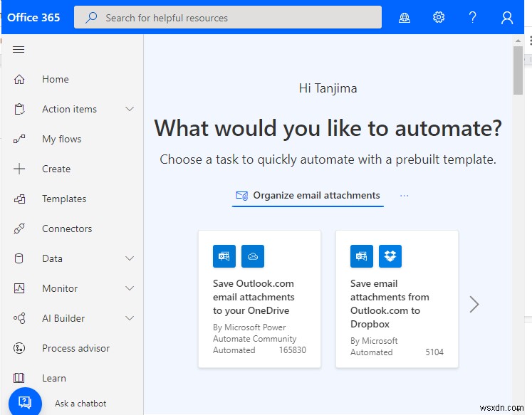Click the Environments globe icon in header

tap(404, 17)
